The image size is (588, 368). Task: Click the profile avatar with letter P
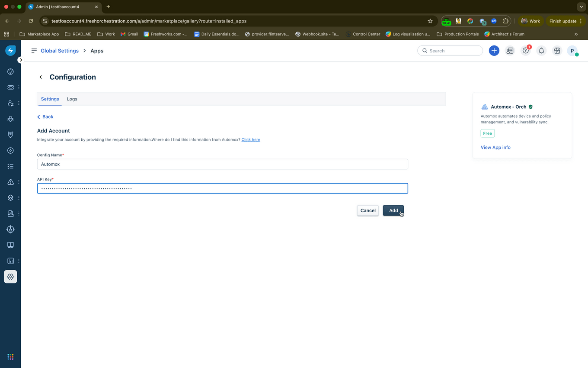[x=572, y=51]
